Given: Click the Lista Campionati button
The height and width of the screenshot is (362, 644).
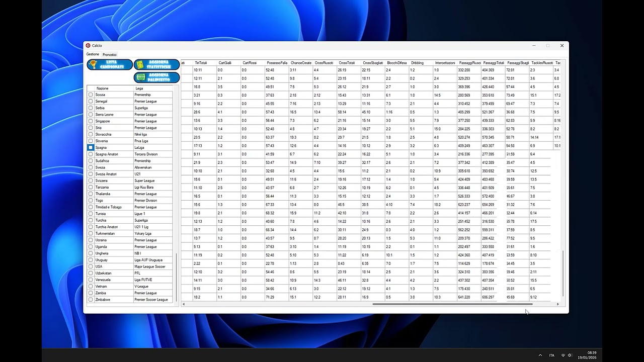Looking at the screenshot, I should click(110, 64).
